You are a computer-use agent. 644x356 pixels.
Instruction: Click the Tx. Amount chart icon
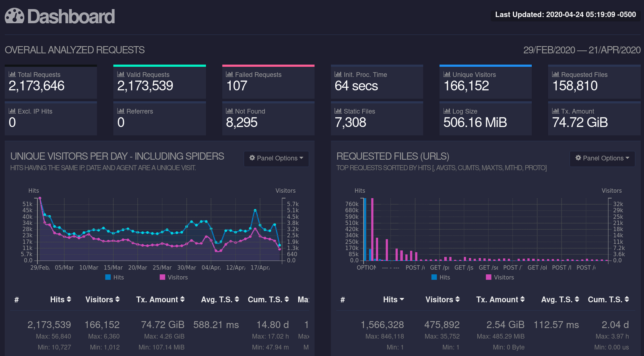pyautogui.click(x=555, y=111)
